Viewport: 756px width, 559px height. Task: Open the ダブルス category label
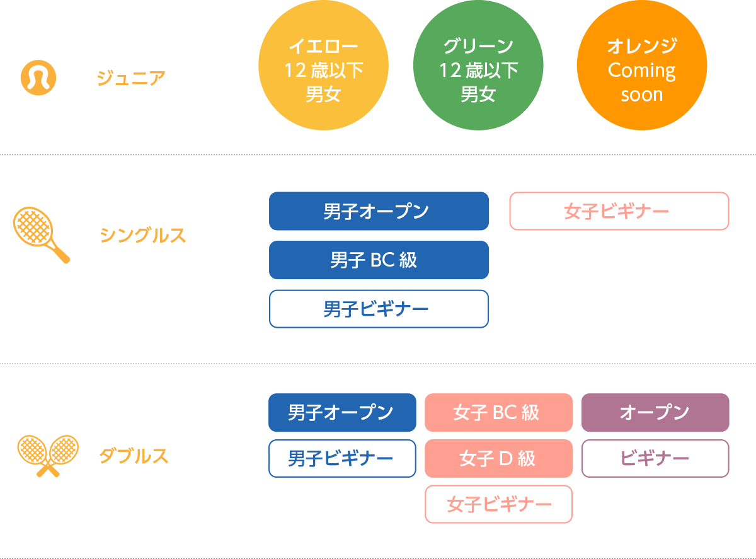pyautogui.click(x=134, y=456)
